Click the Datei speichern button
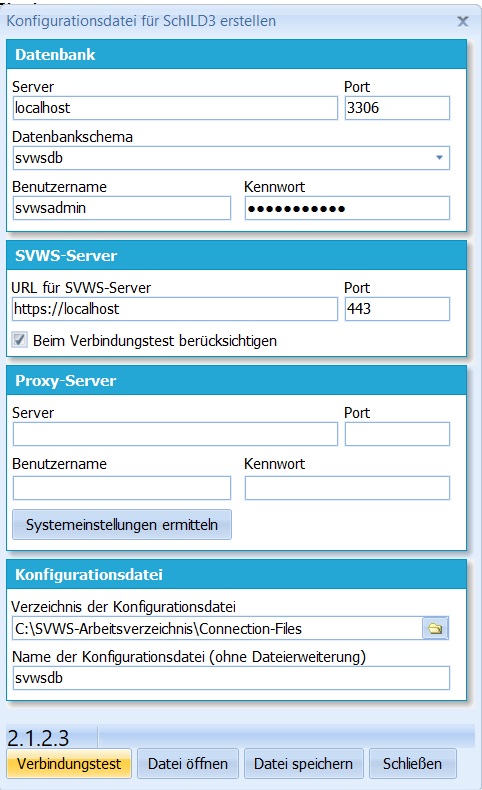The image size is (482, 790). click(x=303, y=763)
